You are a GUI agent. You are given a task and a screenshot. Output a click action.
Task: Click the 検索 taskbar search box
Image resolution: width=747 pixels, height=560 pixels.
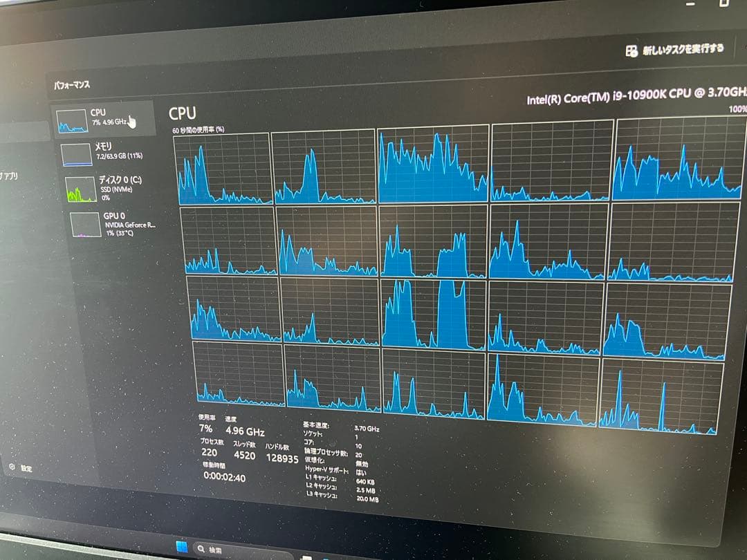235,551
